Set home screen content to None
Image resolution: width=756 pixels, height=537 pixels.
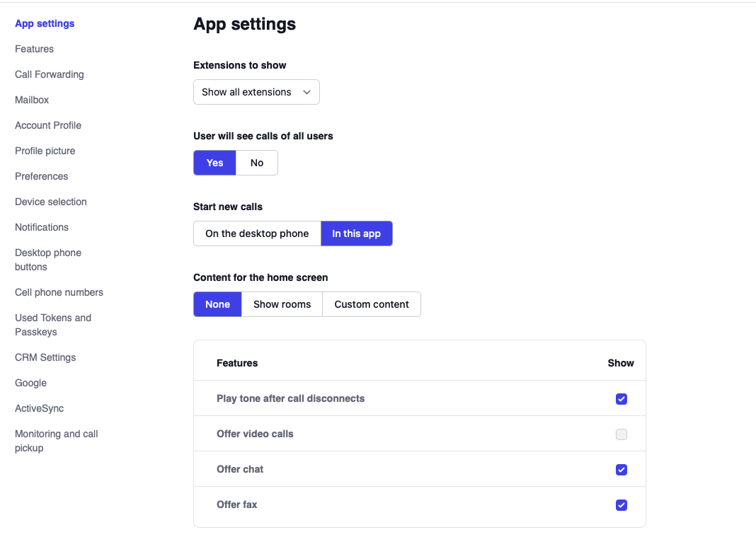click(217, 304)
